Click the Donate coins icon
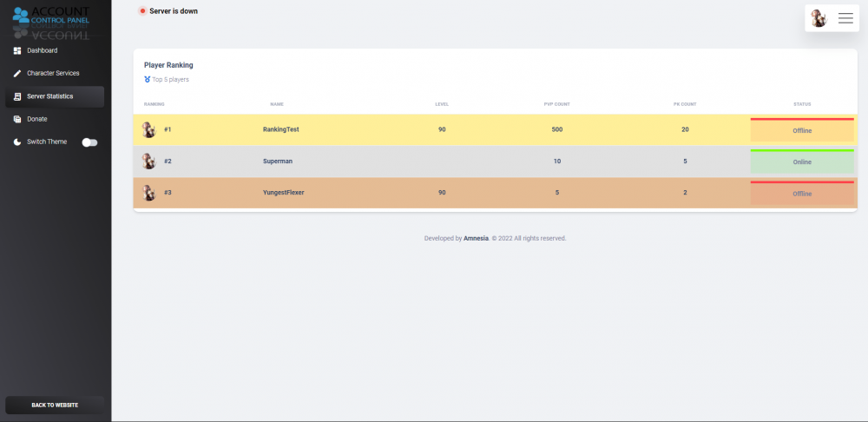 point(17,119)
